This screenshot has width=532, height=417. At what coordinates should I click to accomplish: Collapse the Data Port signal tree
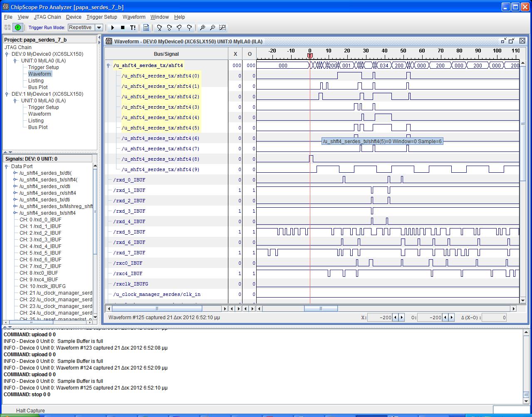7,166
